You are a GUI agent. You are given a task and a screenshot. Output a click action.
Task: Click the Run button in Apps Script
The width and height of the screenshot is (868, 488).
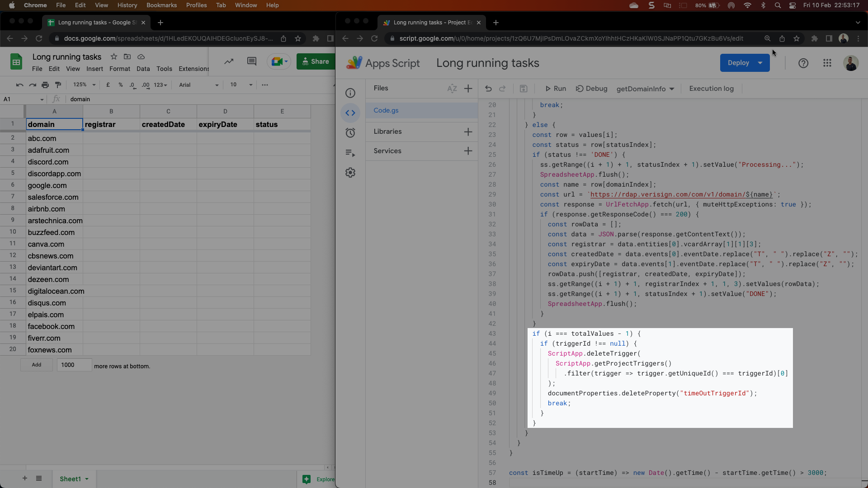click(x=556, y=89)
